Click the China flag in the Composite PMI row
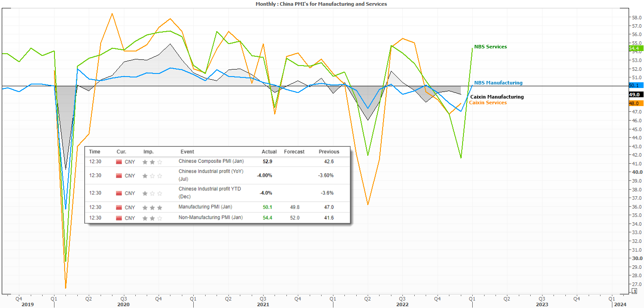Screen dimensions: 644x308 pyautogui.click(x=119, y=161)
